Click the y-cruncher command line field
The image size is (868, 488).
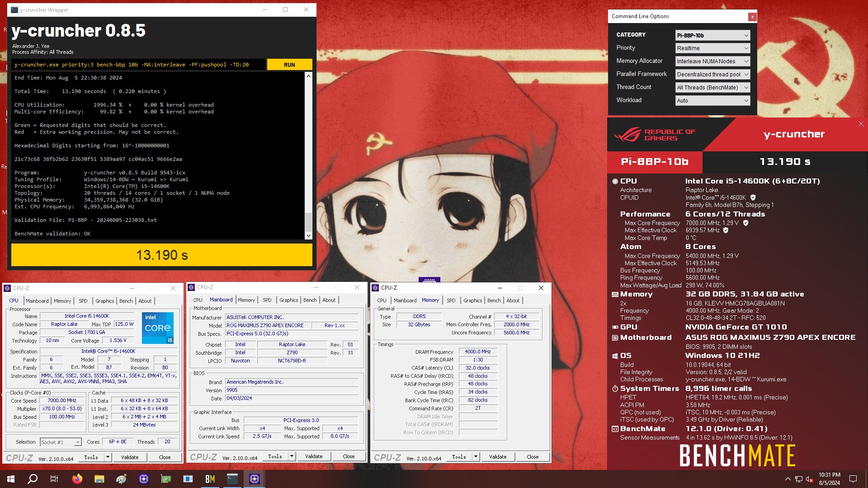138,65
